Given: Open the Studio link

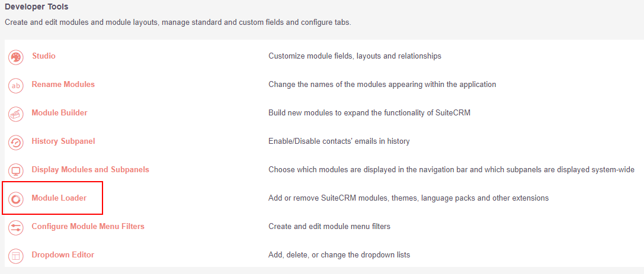Looking at the screenshot, I should coord(43,56).
